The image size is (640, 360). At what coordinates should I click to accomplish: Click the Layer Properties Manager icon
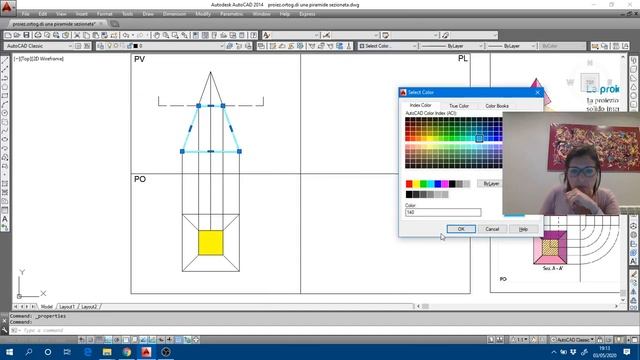click(x=100, y=46)
